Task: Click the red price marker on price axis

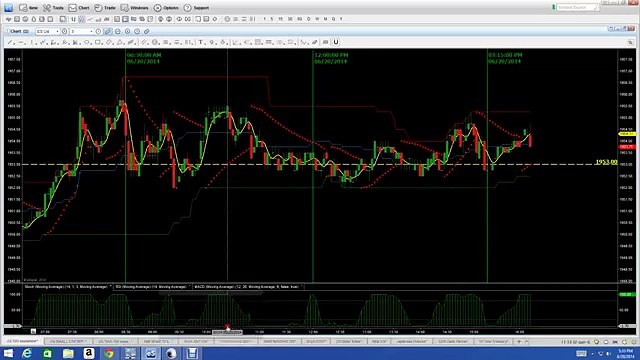Action: (627, 147)
